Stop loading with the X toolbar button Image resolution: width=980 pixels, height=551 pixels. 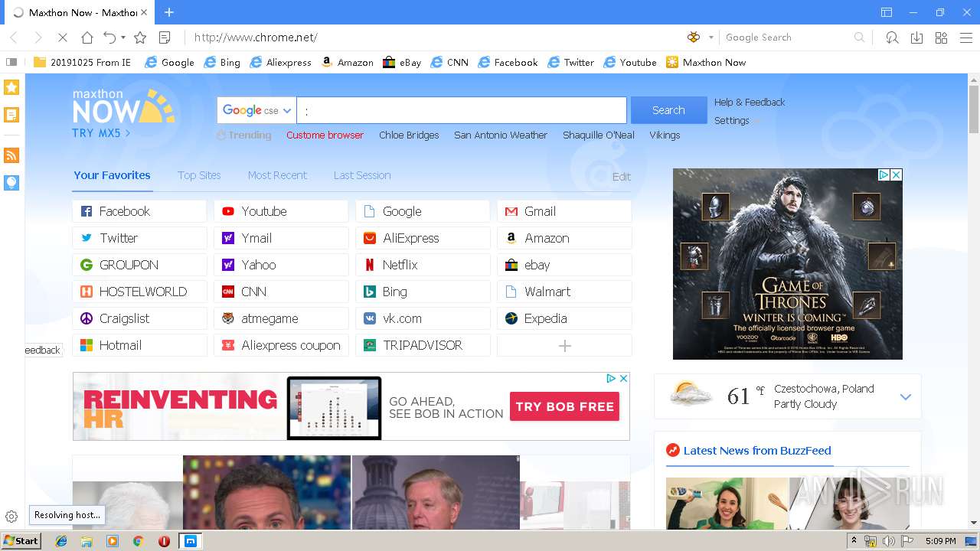(x=62, y=37)
